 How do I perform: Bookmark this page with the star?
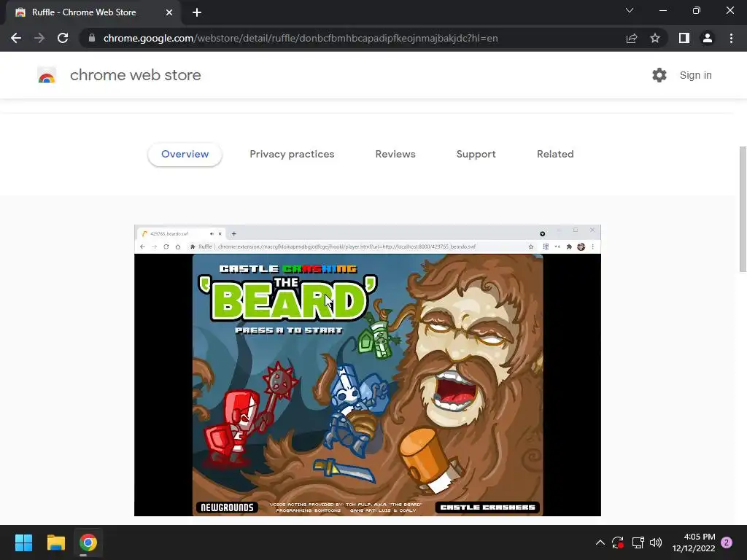(x=655, y=38)
